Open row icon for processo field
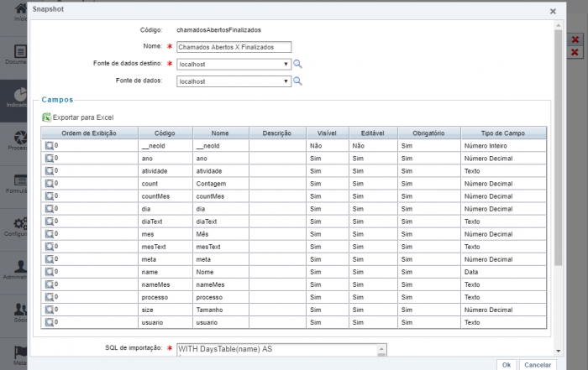Screen dimensions: 588x370 pos(49,297)
